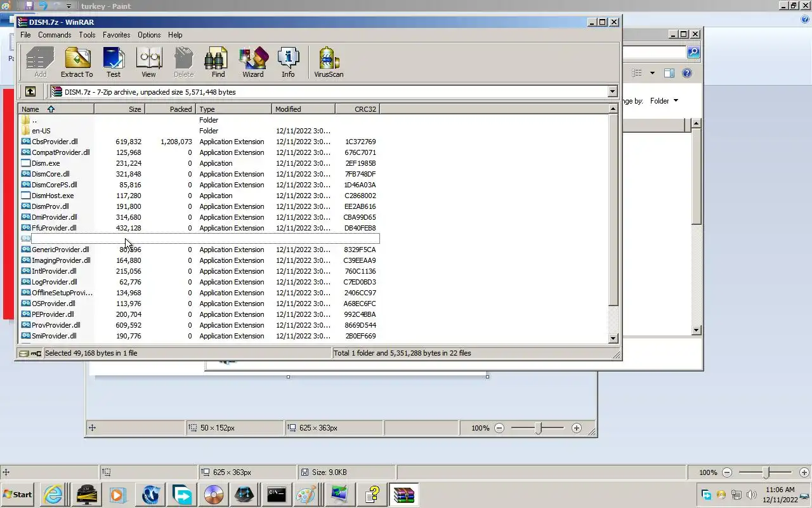This screenshot has width=812, height=508.
Task: Click the Test archive toolbar icon
Action: (x=114, y=62)
